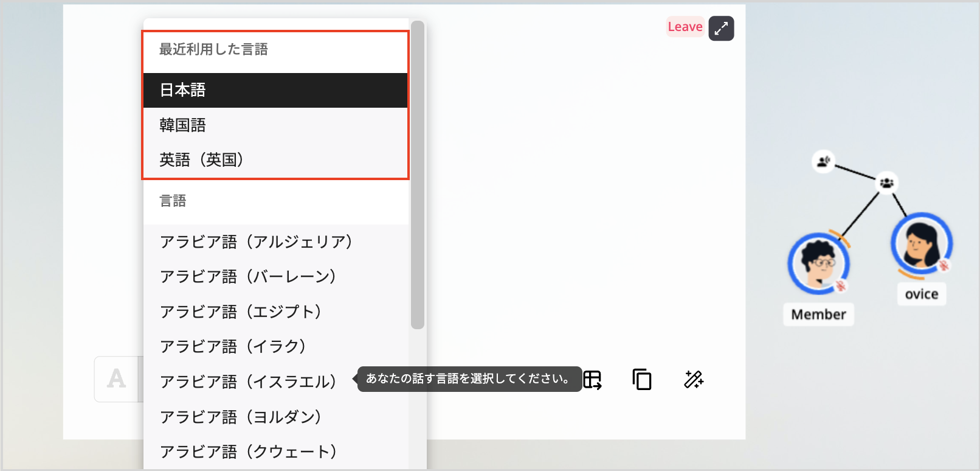Choose 英語（英国） in recent languages

click(275, 159)
